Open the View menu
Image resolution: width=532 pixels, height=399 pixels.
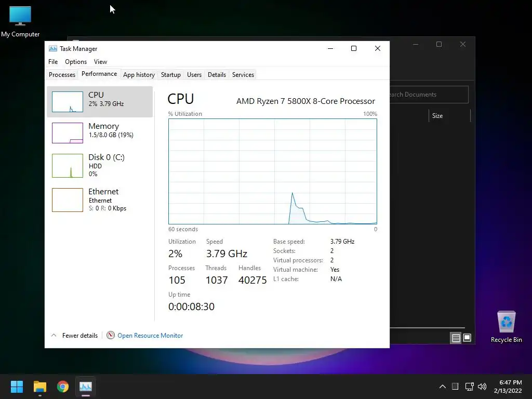click(100, 62)
